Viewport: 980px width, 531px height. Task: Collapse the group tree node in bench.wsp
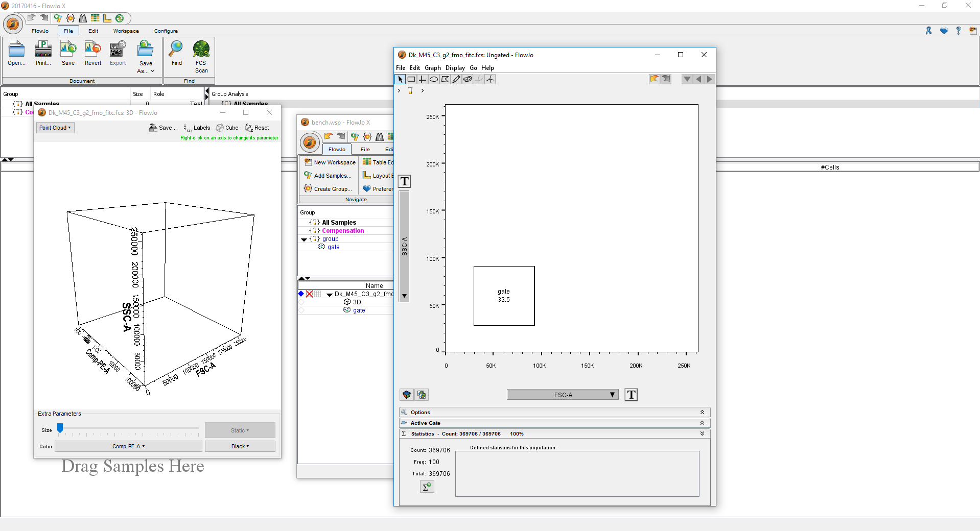pos(304,239)
